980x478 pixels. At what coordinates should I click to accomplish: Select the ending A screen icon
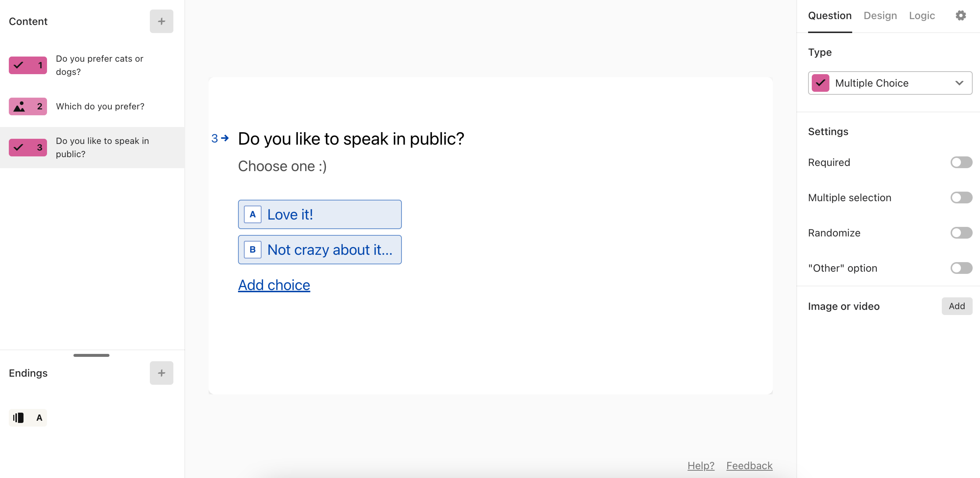coord(28,418)
